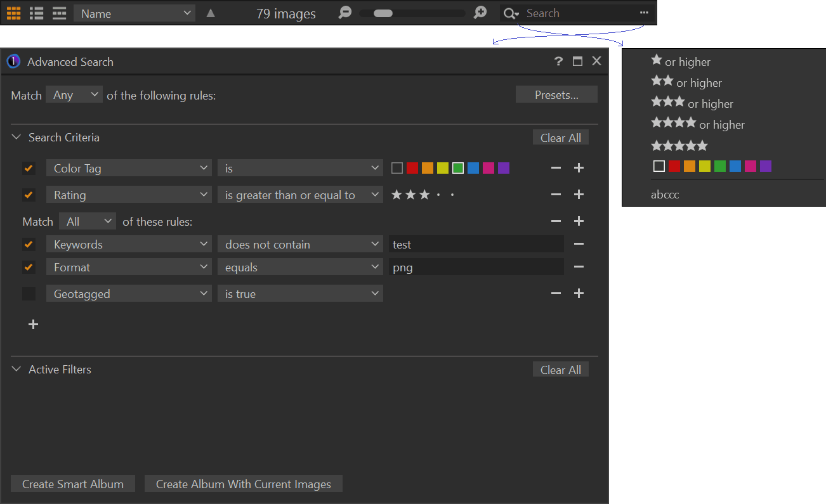Pick the blue color tag in rule

(x=473, y=168)
